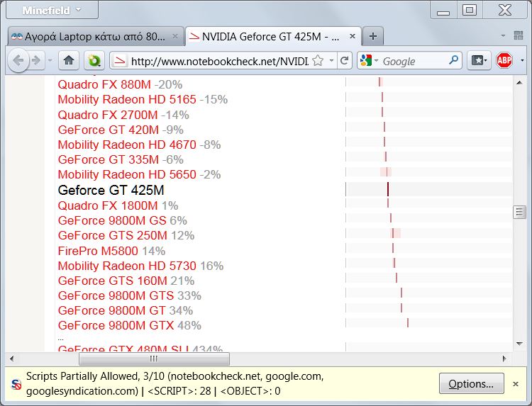Dismiss the NoScript notification bar
This screenshot has height=406, width=532.
[x=516, y=384]
